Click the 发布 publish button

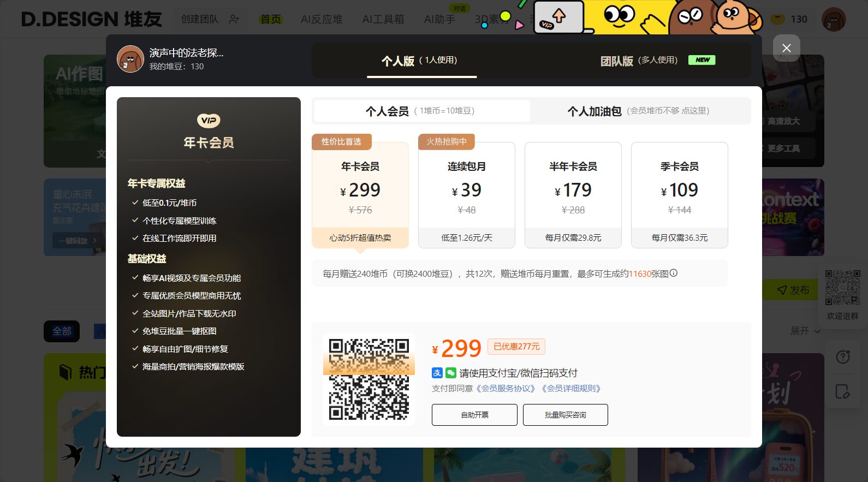click(x=793, y=290)
